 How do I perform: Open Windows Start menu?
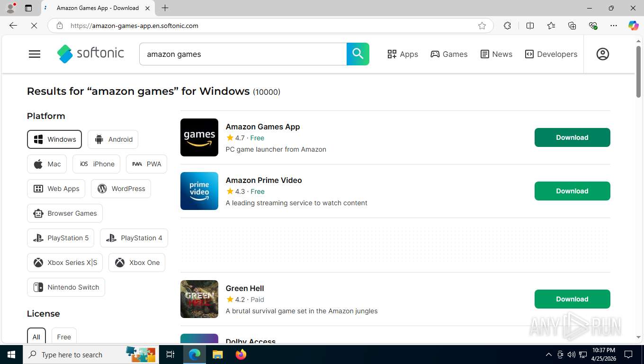pos(11,355)
